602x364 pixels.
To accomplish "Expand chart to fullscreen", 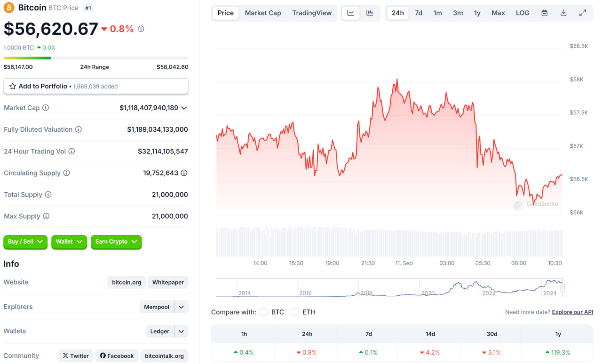I will (x=583, y=13).
